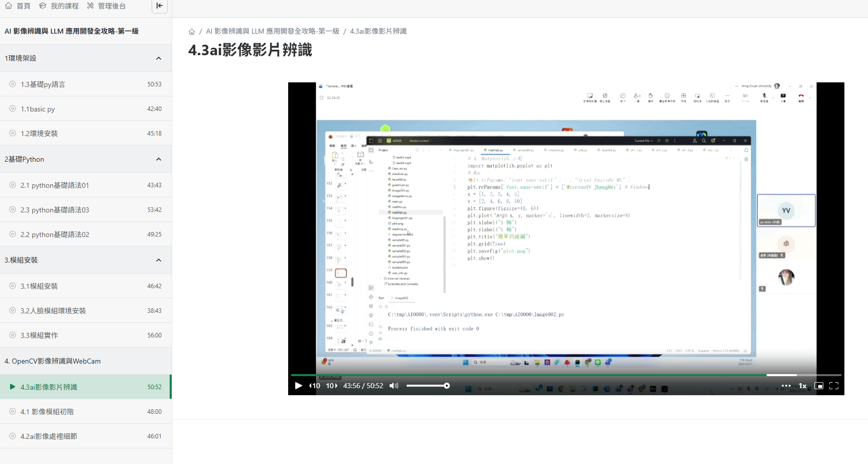Collapse the 3.模組安裝 section
The width and height of the screenshot is (868, 464).
pyautogui.click(x=159, y=260)
